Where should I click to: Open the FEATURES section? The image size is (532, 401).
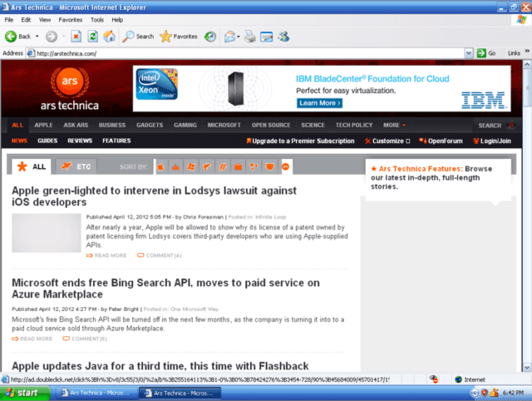(116, 141)
